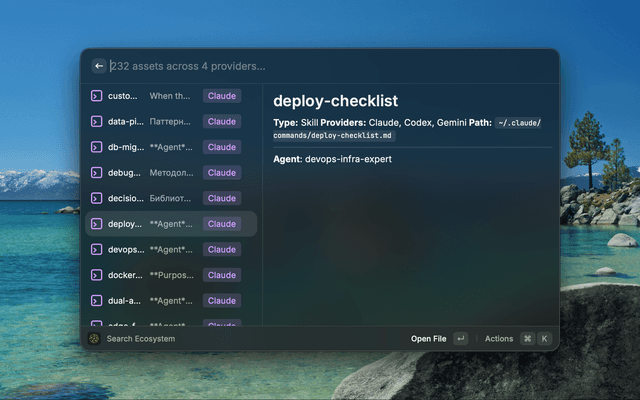
Task: Select the debug... terminal icon
Action: point(96,173)
